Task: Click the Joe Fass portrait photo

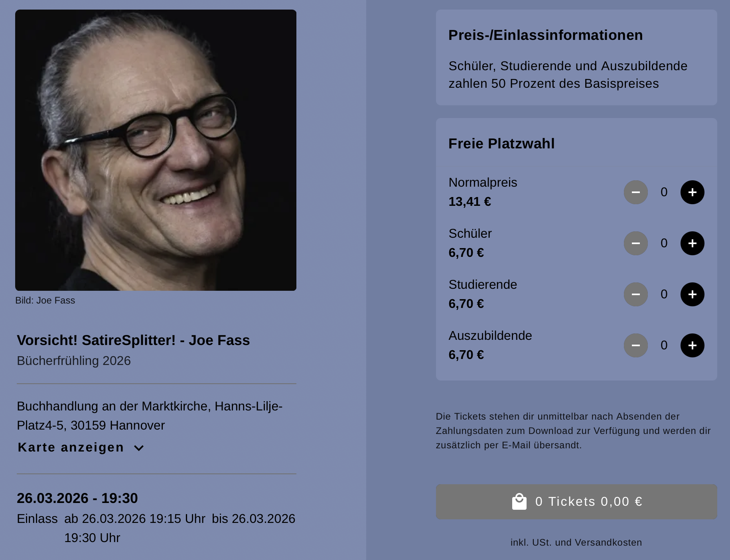Action: coord(156,150)
